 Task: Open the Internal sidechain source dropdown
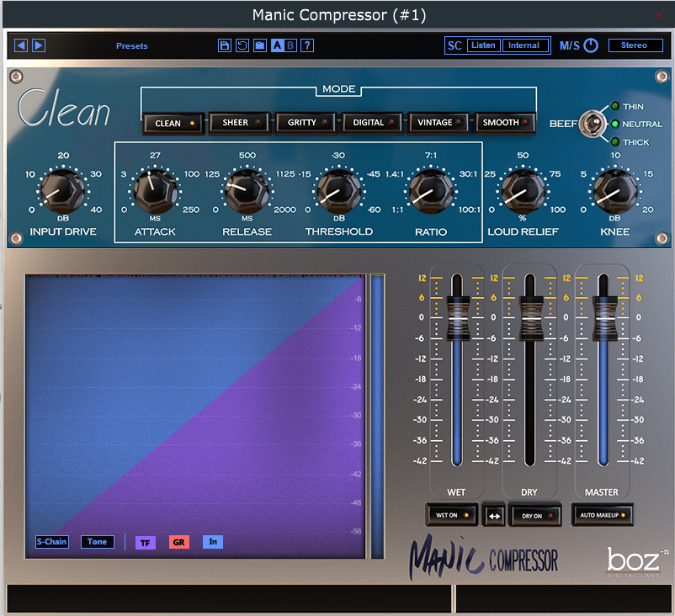click(525, 45)
